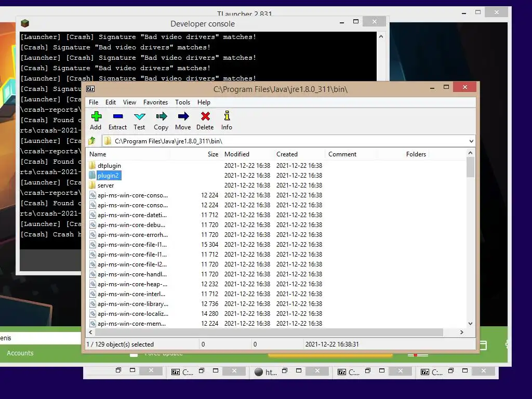This screenshot has height=399, width=532.
Task: Click the Extract toolbar icon
Action: click(x=118, y=116)
